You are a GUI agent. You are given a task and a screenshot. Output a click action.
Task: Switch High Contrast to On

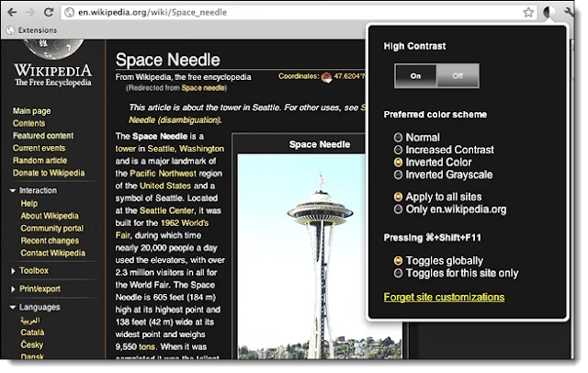[415, 75]
